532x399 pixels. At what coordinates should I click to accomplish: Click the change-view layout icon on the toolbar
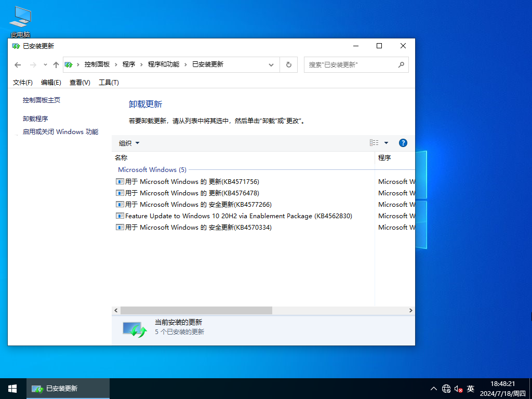[374, 142]
